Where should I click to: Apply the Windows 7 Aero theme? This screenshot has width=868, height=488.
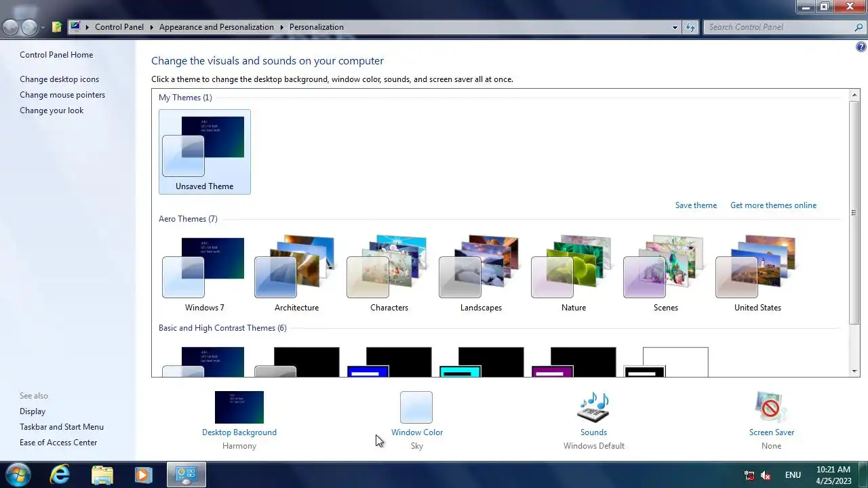(204, 274)
